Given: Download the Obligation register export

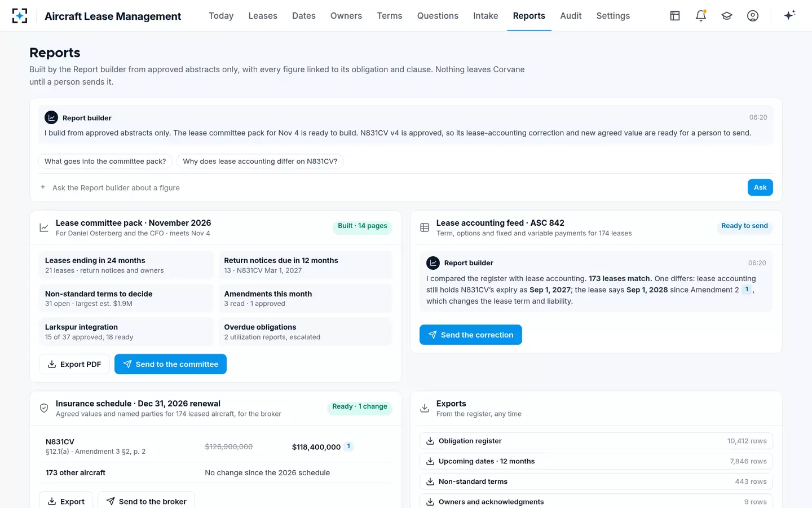Looking at the screenshot, I should [x=596, y=441].
